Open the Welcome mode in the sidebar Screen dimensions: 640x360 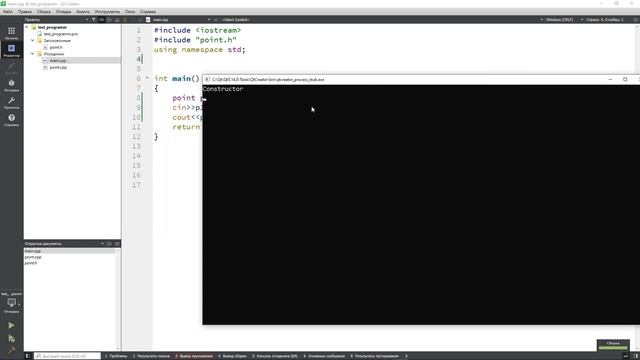tap(11, 33)
